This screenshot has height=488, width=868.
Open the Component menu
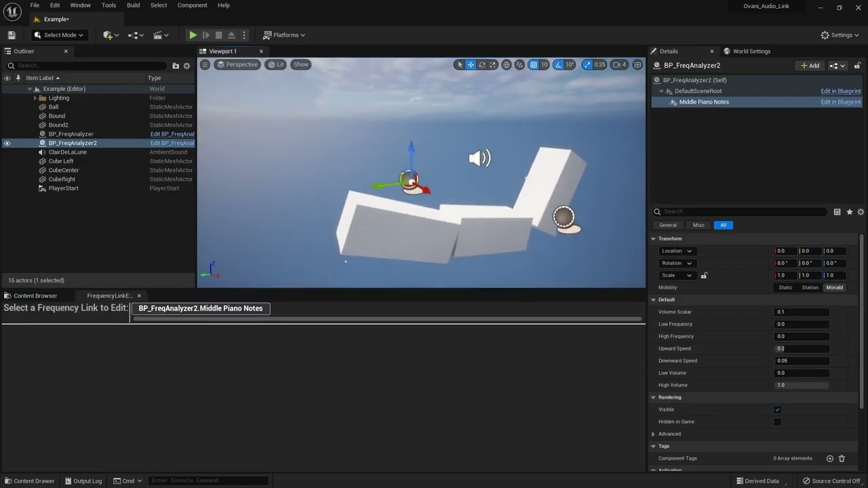pos(192,5)
